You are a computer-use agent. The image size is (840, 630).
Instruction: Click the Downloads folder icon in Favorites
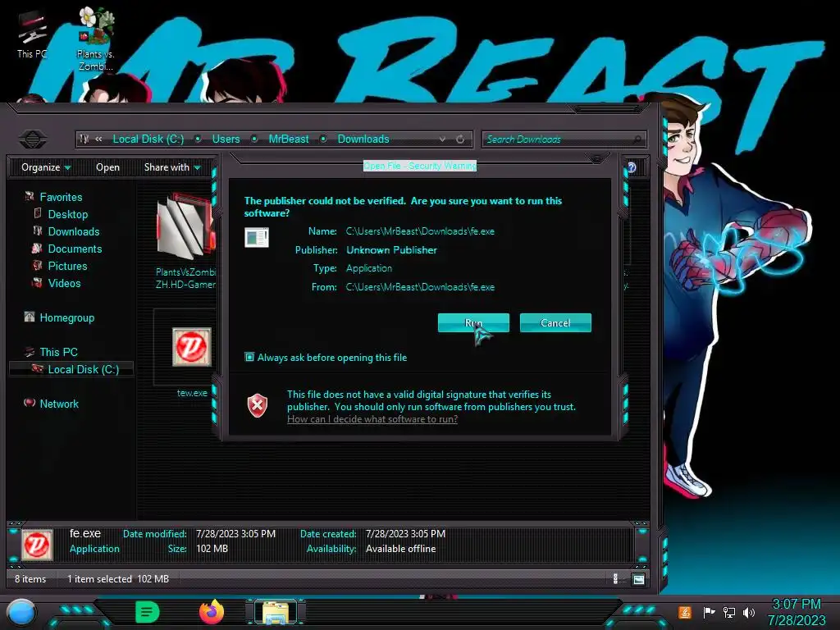pyautogui.click(x=38, y=231)
